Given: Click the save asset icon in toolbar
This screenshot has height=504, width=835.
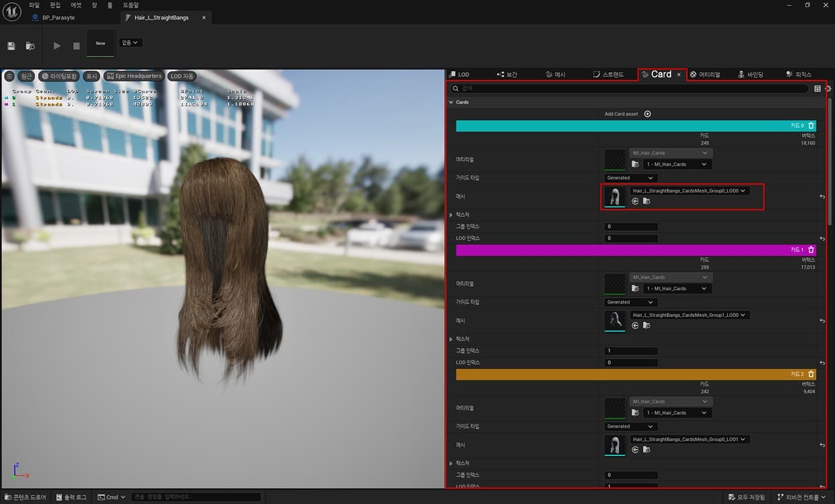Looking at the screenshot, I should pyautogui.click(x=11, y=46).
